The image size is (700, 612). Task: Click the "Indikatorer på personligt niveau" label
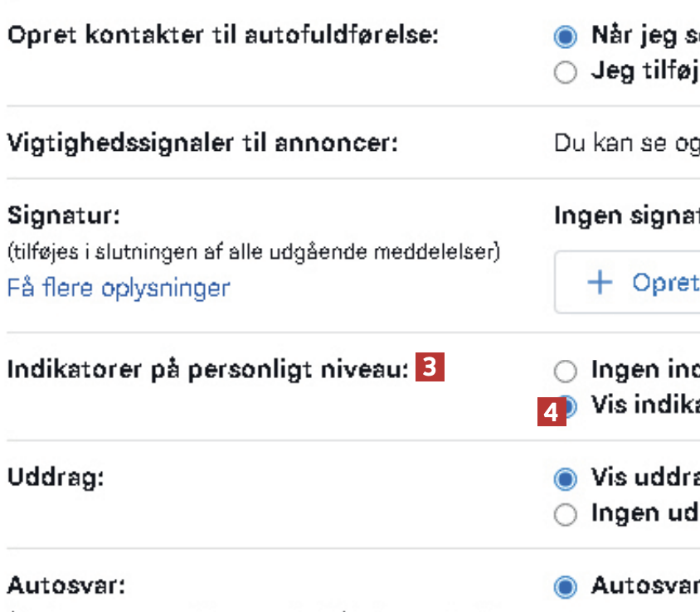coord(208,369)
